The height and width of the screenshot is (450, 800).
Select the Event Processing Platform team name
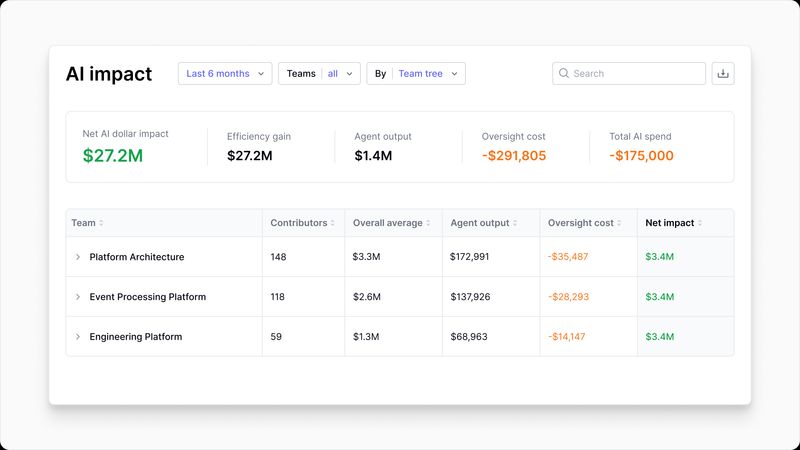(x=148, y=297)
